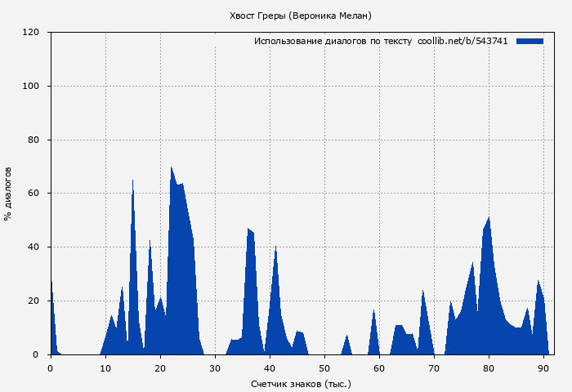Click the 50 tick label on the x-axis
Image resolution: width=572 pixels, height=392 pixels.
(x=324, y=368)
